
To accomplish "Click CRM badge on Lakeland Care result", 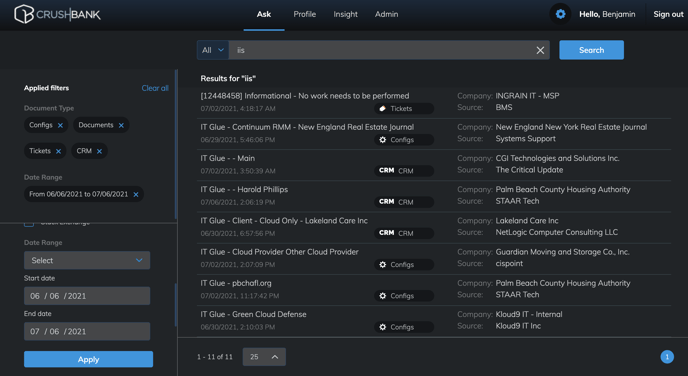I will pyautogui.click(x=386, y=233).
